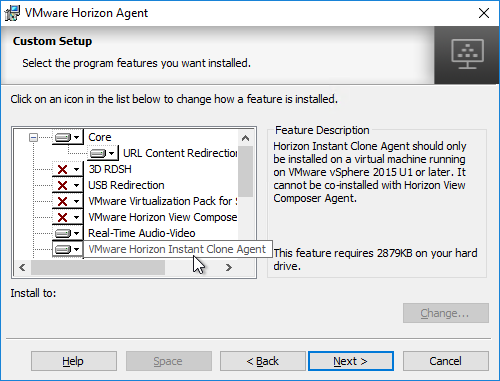
Task: Open Instant Clone Agent drive icon
Action: coord(67,249)
